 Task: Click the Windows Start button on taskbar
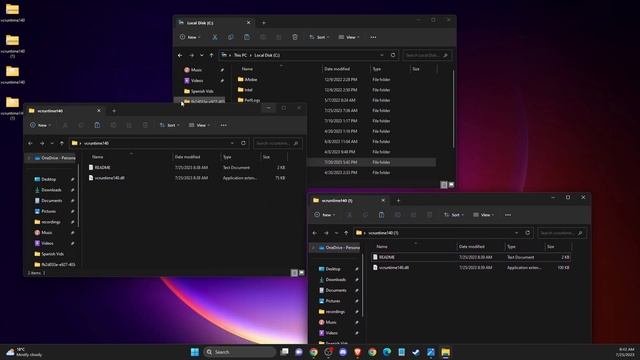tap(195, 352)
